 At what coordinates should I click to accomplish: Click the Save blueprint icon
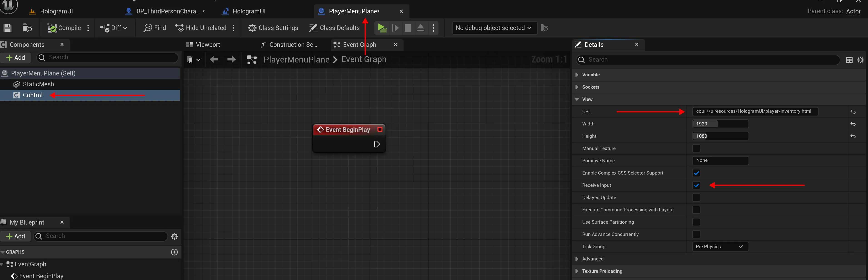click(7, 28)
